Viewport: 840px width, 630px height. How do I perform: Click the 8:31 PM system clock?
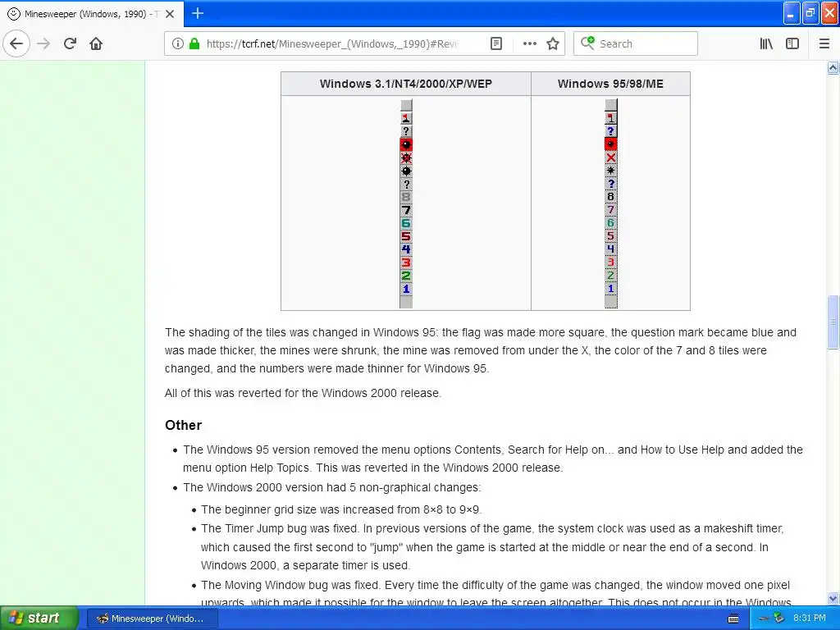click(810, 619)
